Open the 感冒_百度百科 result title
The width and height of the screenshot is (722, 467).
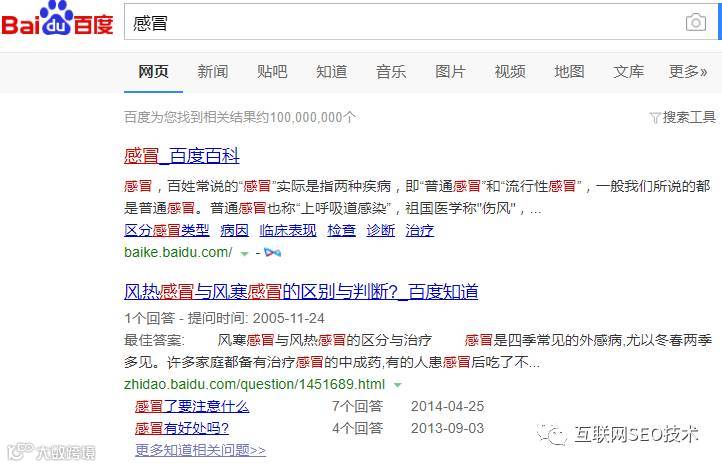[182, 156]
